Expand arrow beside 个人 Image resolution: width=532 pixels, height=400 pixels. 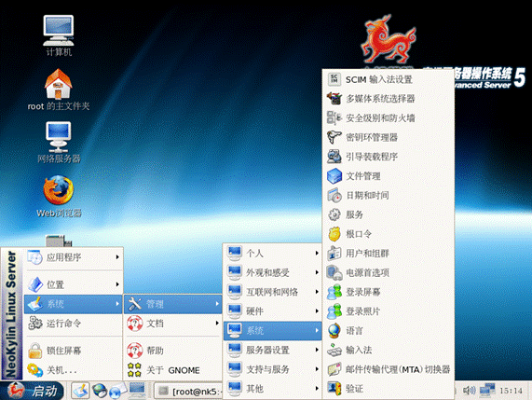coord(317,253)
